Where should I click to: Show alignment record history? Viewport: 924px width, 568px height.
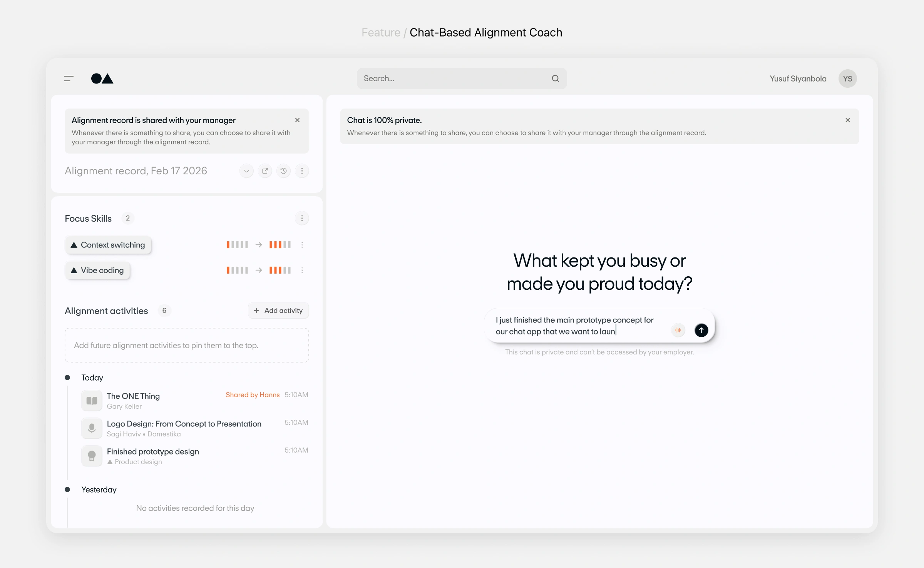283,171
